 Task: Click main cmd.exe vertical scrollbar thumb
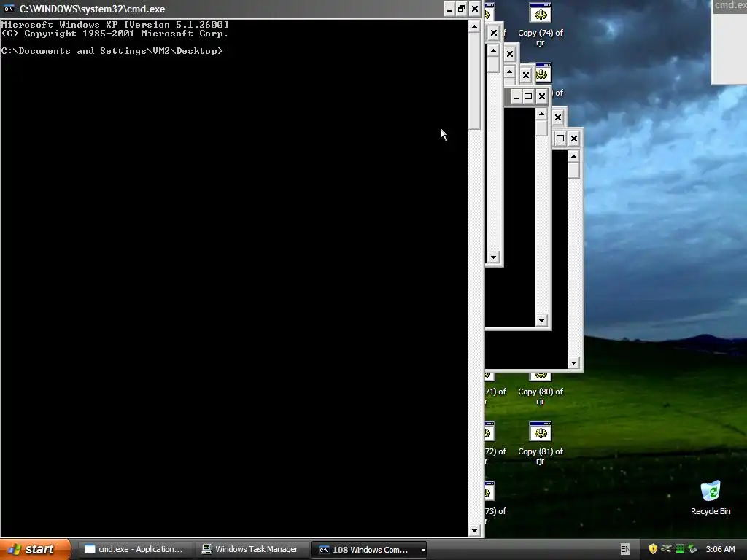click(474, 81)
